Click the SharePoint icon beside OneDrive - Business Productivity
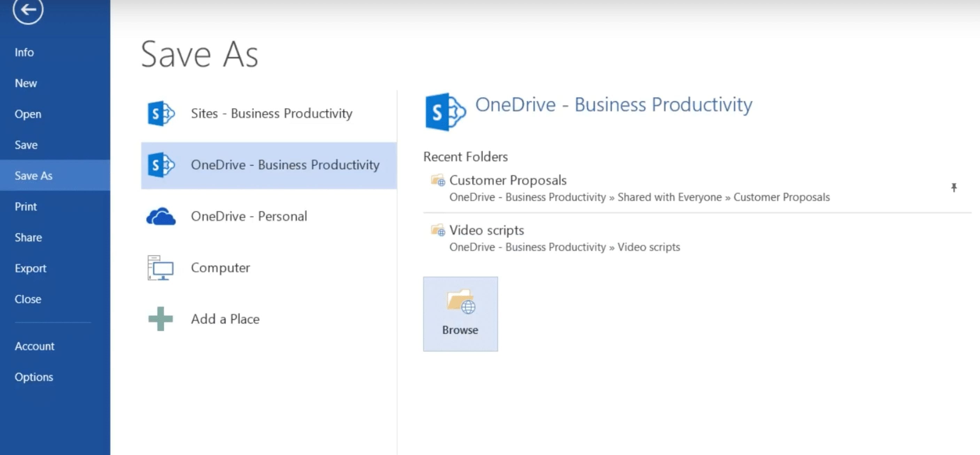Viewport: 980px width, 455px height. pyautogui.click(x=161, y=165)
